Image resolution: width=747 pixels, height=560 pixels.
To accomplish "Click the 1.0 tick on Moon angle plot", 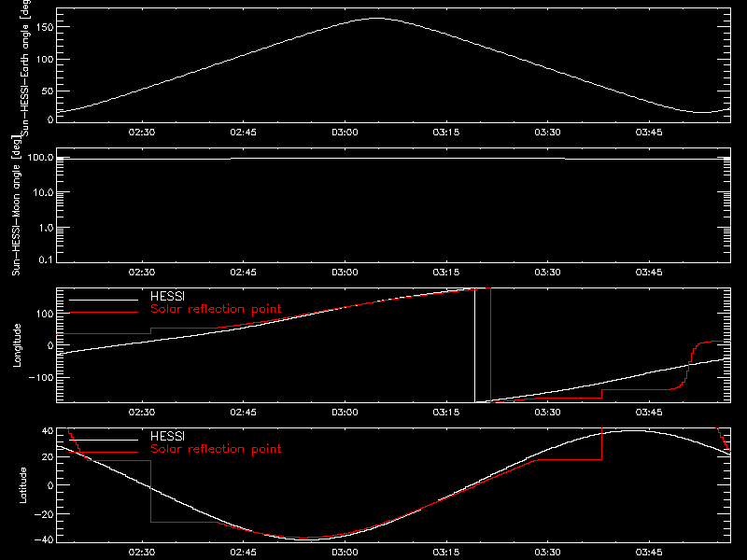I will [x=46, y=228].
